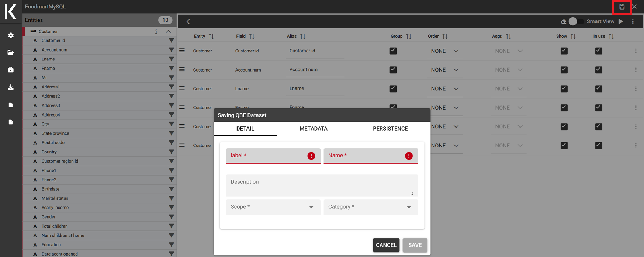Image resolution: width=644 pixels, height=257 pixels.
Task: Uncheck Group for Lname row
Action: tap(393, 88)
